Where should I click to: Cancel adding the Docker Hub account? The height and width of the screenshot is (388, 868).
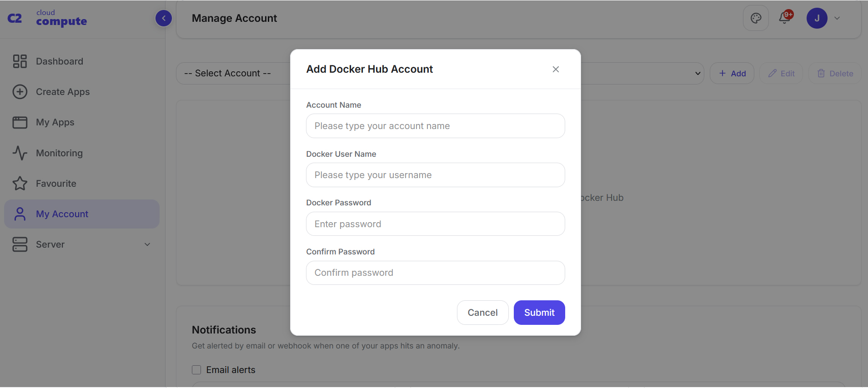click(x=482, y=313)
